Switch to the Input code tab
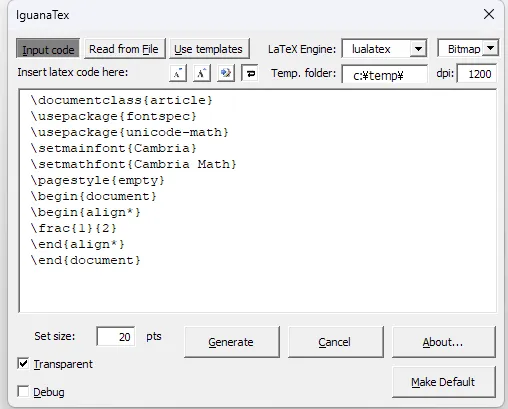Image resolution: width=508 pixels, height=409 pixels. [x=48, y=49]
